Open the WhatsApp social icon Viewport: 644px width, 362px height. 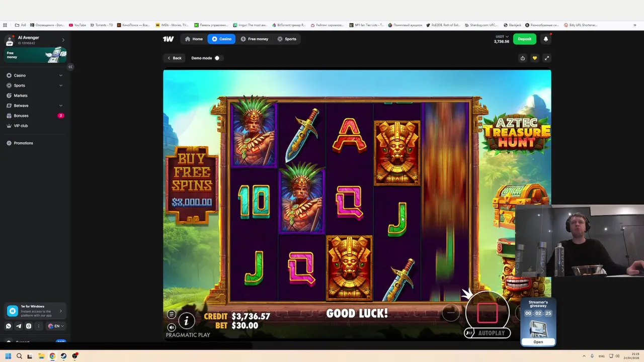click(9, 326)
